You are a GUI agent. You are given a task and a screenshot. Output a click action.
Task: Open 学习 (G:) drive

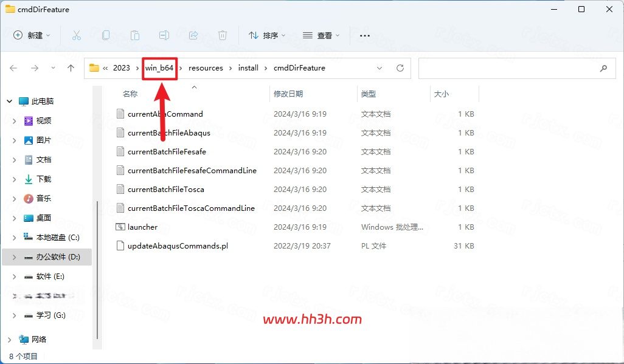[x=50, y=315]
